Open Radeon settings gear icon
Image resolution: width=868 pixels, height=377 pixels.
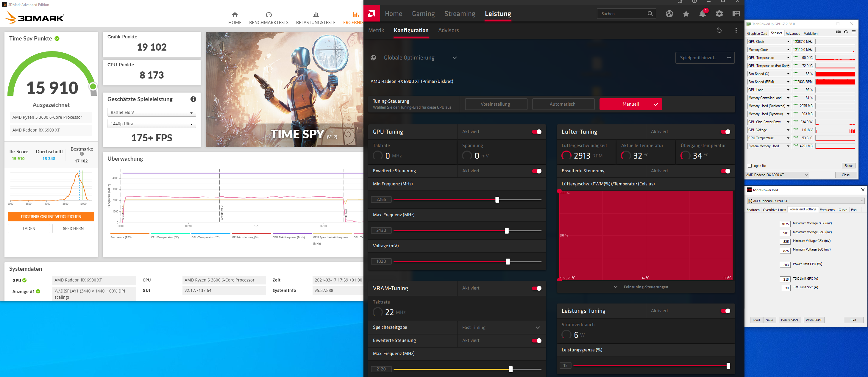click(719, 14)
